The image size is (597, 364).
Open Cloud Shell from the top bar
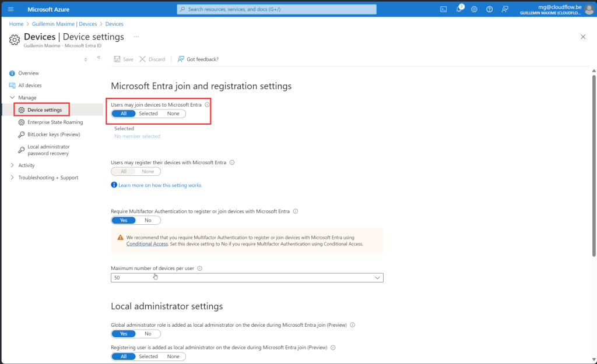444,9
